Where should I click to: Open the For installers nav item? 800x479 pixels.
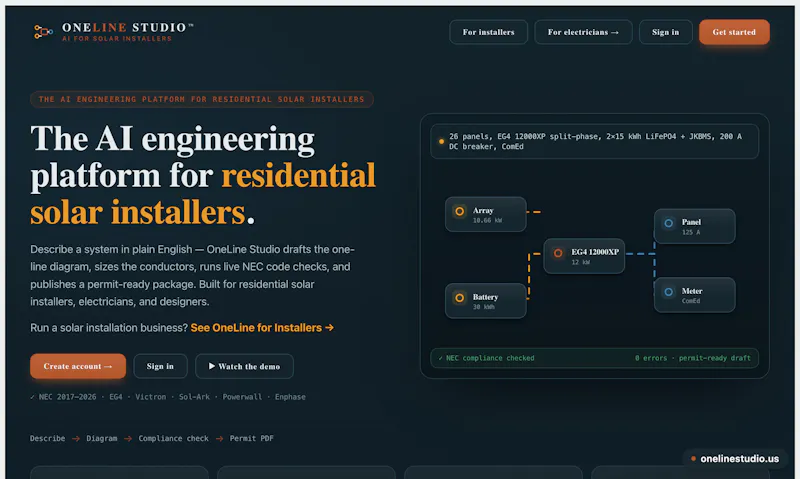[488, 32]
